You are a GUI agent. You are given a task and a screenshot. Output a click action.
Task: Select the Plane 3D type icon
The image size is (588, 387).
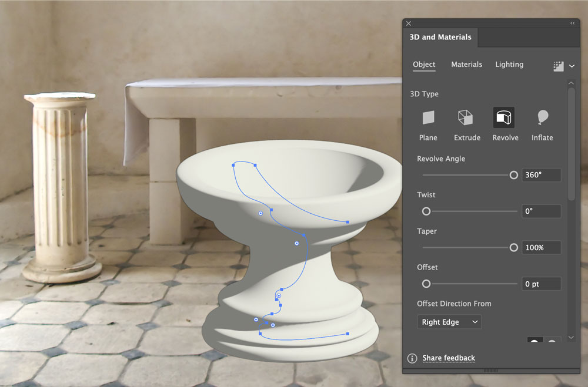[428, 117]
